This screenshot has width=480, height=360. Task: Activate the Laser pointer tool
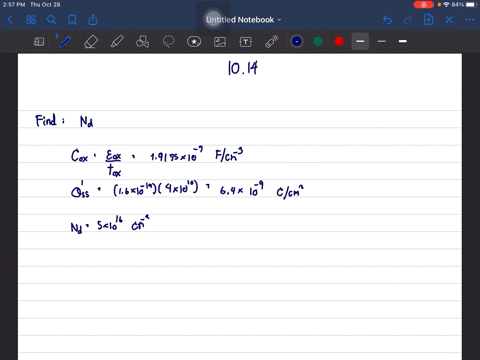tap(272, 42)
